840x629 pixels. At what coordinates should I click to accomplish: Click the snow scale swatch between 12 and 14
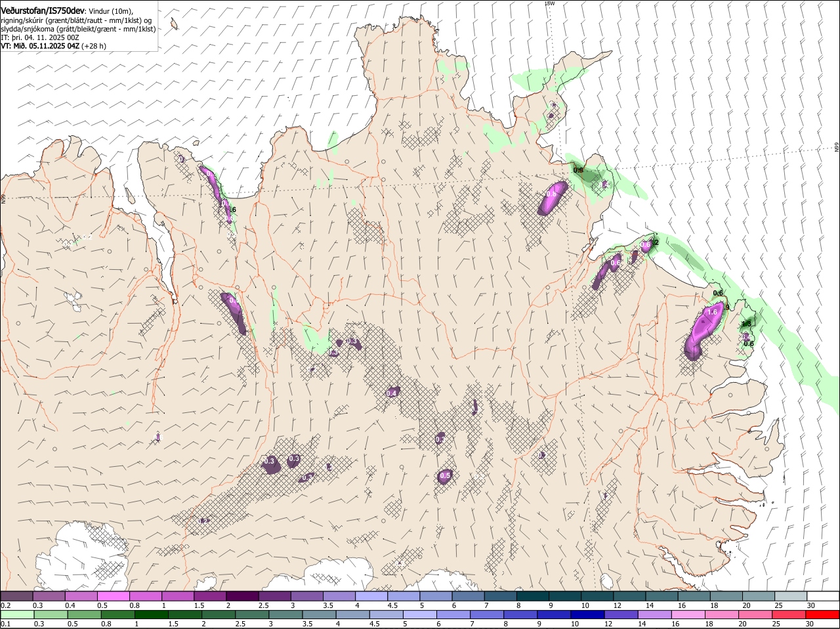point(630,596)
